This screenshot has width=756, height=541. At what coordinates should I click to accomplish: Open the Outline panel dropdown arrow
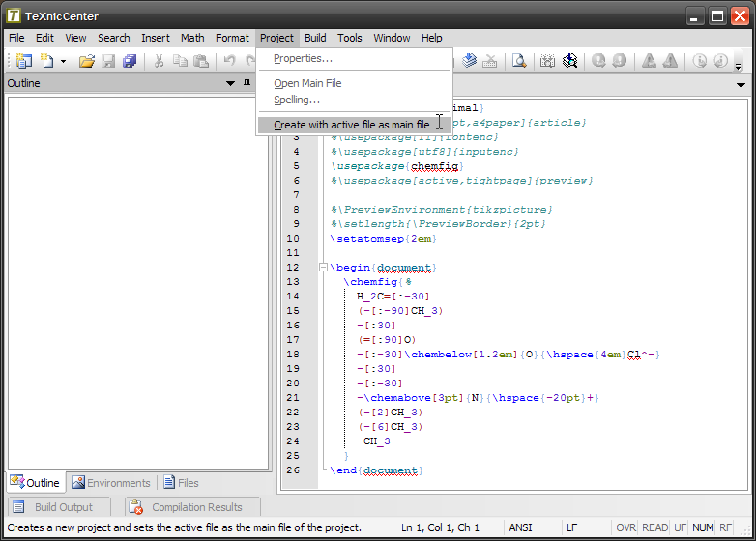(x=230, y=83)
